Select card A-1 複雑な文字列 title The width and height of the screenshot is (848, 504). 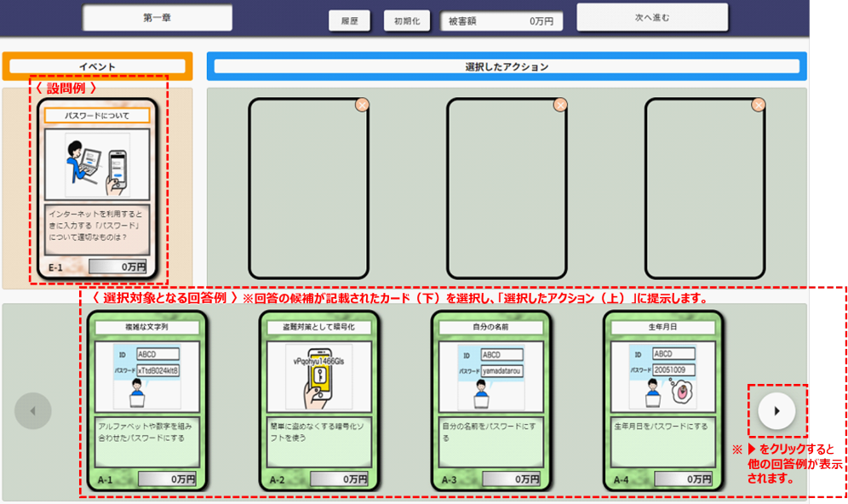click(147, 327)
